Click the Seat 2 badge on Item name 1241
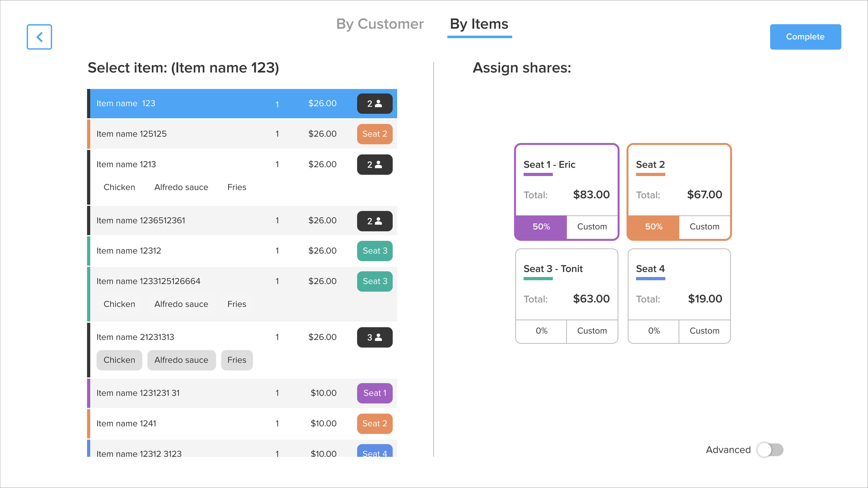The height and width of the screenshot is (488, 868). pyautogui.click(x=375, y=423)
